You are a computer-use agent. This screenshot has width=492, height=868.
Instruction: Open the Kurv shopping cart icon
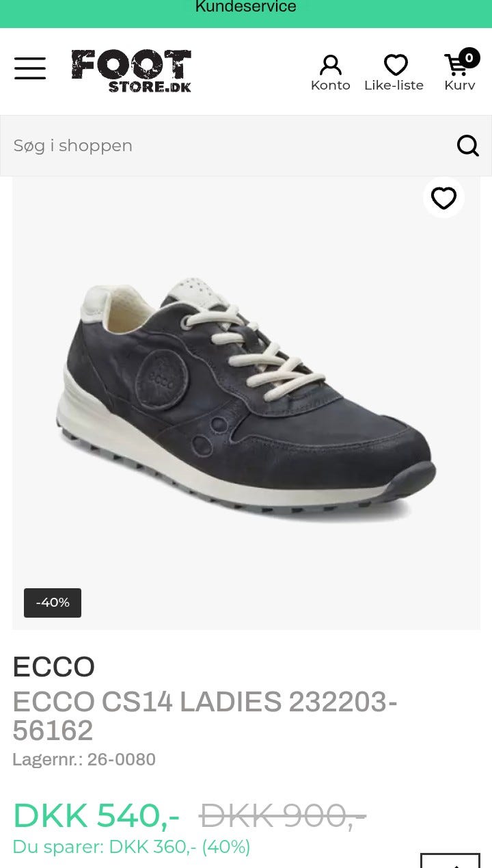click(x=456, y=66)
